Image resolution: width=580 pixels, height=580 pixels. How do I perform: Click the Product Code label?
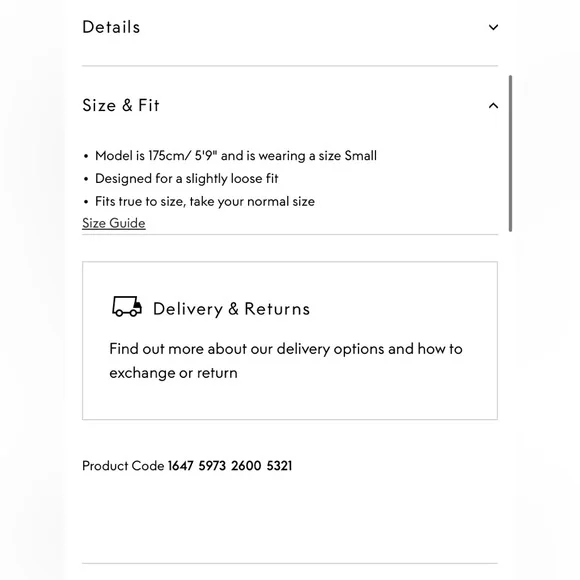(123, 466)
